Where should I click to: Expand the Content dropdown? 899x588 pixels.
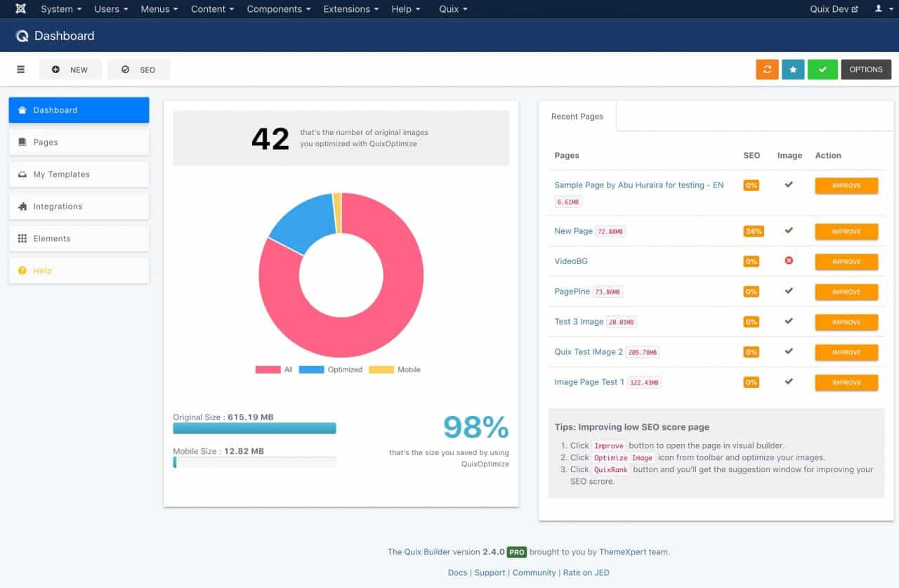(x=212, y=9)
